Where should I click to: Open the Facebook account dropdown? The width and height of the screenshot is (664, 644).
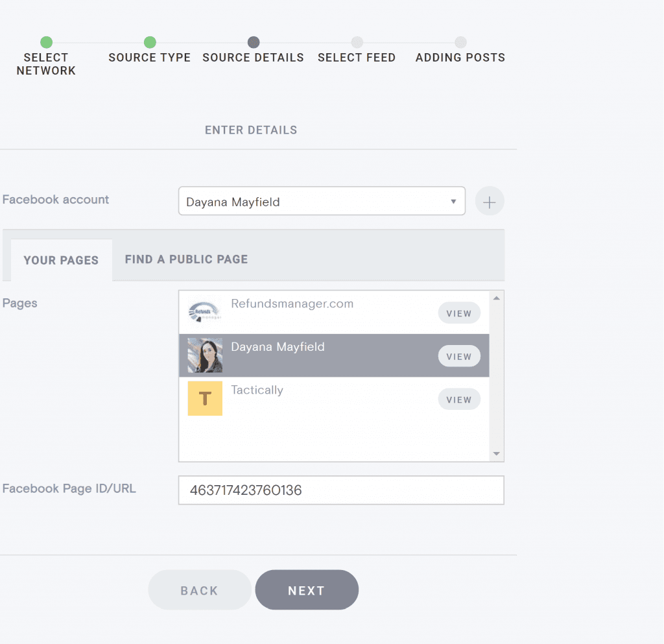(x=322, y=202)
